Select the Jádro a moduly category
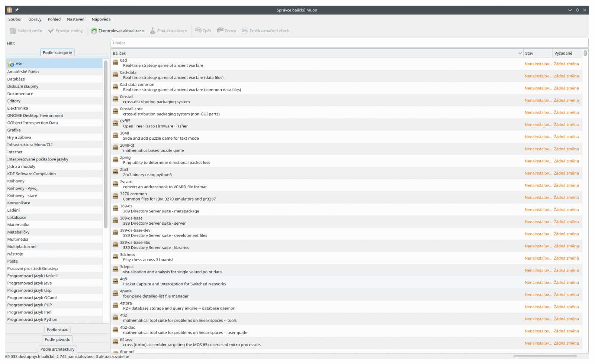Image resolution: width=595 pixels, height=364 pixels. [x=54, y=167]
